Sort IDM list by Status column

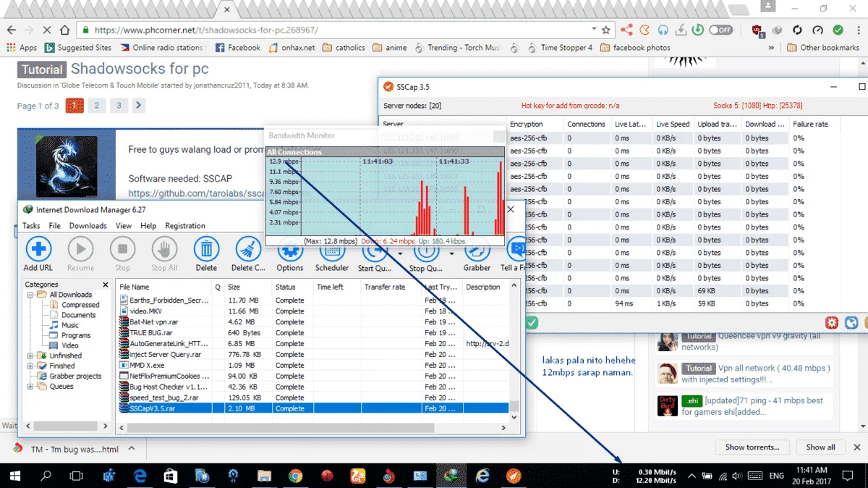pyautogui.click(x=293, y=287)
